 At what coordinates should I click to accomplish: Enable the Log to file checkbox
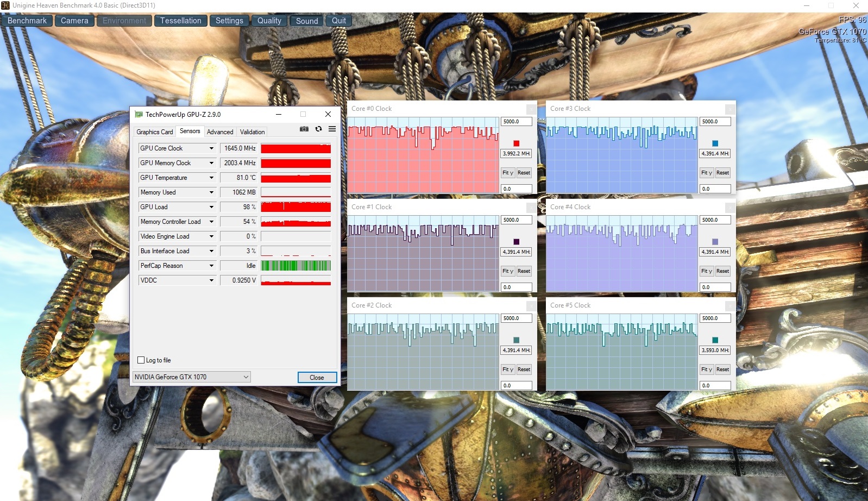[x=141, y=360]
